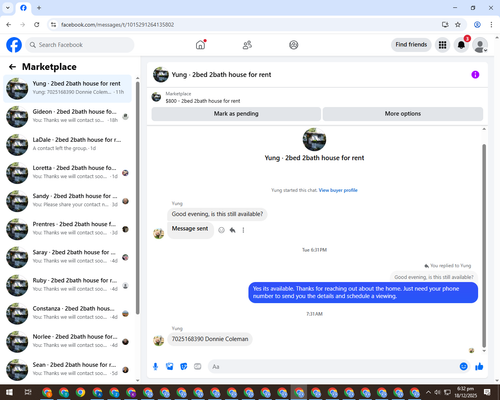Image resolution: width=500 pixels, height=400 pixels.
Task: Go back with the Marketplace back arrow
Action: pyautogui.click(x=12, y=67)
